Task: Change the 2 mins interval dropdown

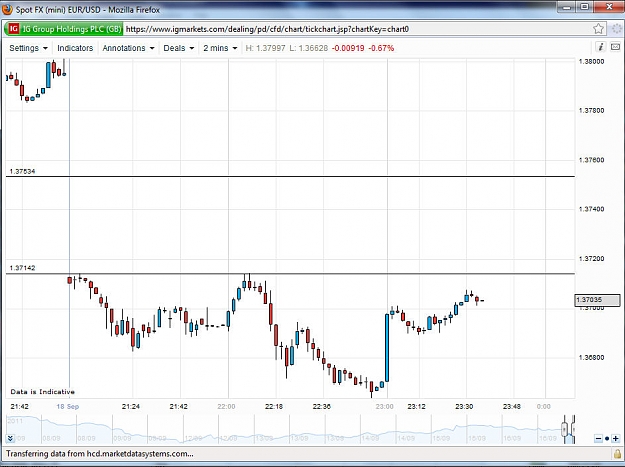Action: [220, 48]
